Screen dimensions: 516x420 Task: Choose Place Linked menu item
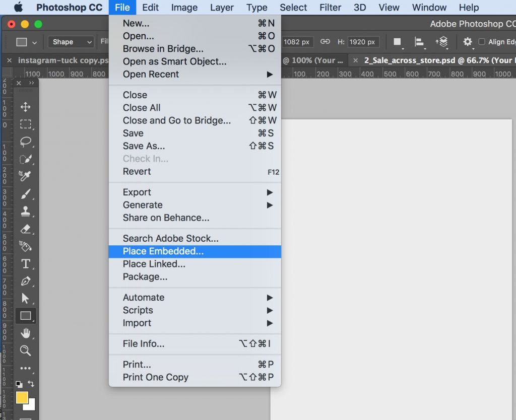[x=195, y=264]
